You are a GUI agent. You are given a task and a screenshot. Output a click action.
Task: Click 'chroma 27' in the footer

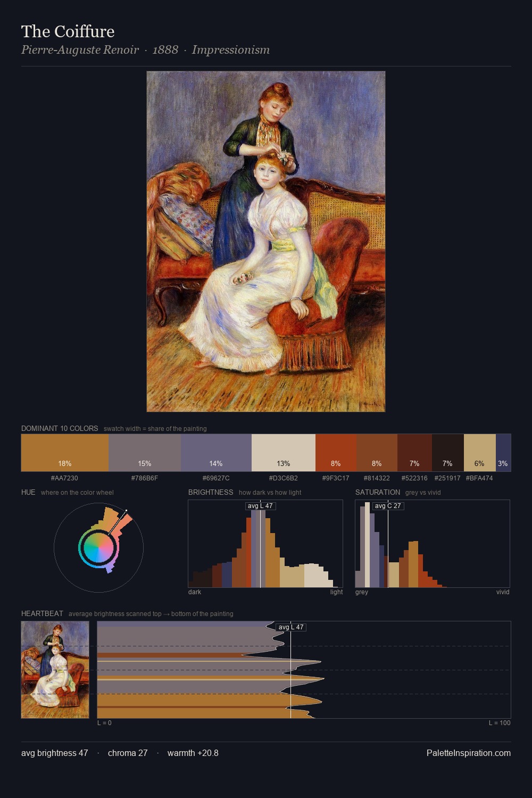pos(128,753)
